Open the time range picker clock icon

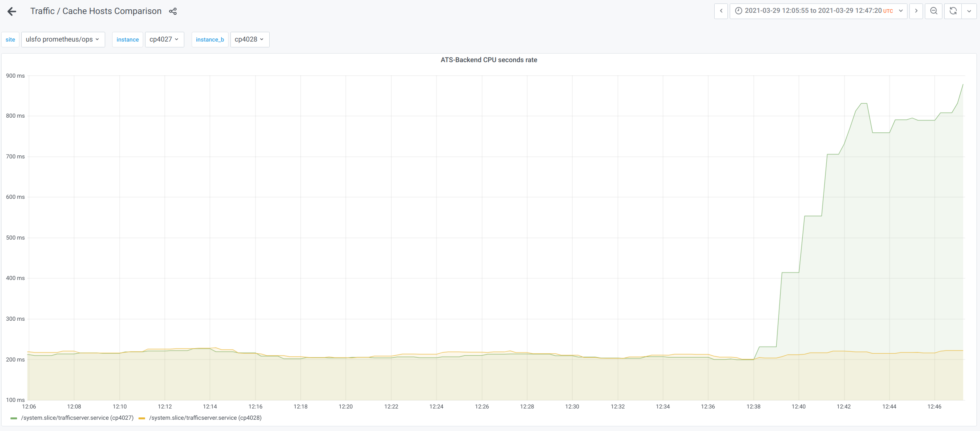pyautogui.click(x=739, y=11)
